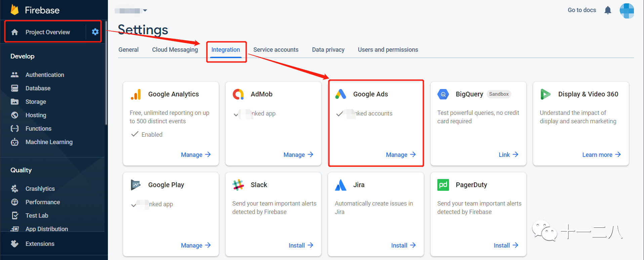
Task: Click Install on the Slack card
Action: point(301,245)
